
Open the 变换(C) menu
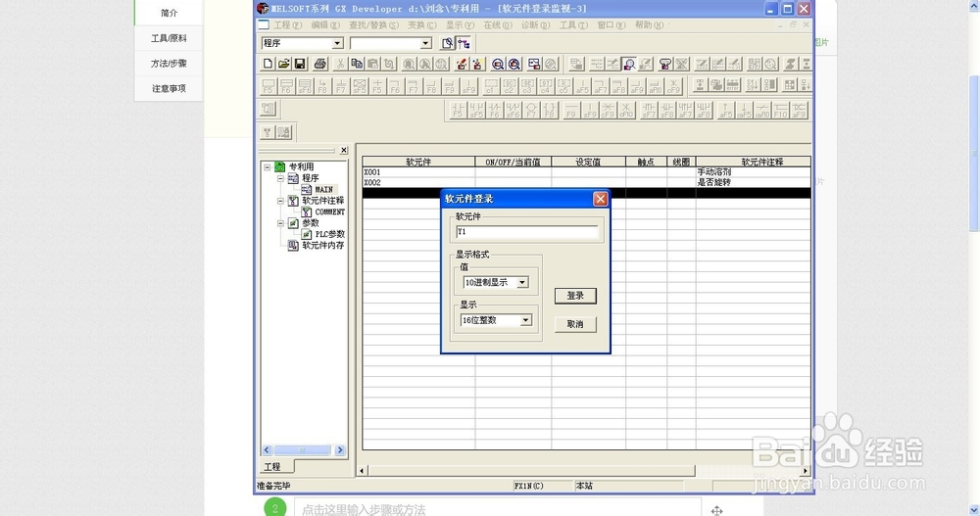[x=421, y=25]
